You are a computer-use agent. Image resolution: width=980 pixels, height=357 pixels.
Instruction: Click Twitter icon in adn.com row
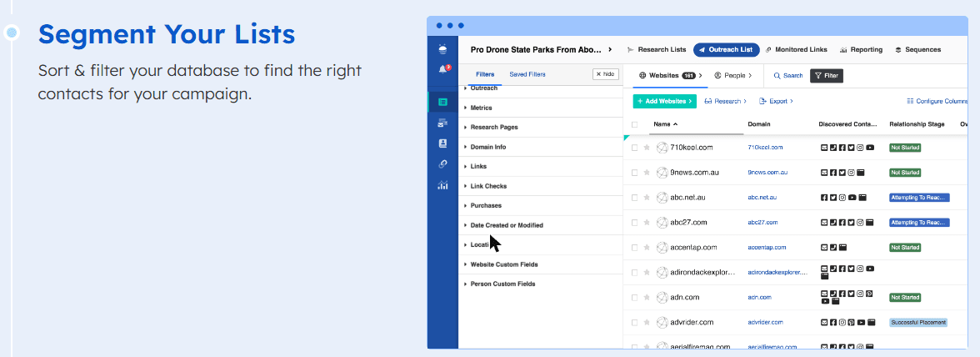[852, 294]
